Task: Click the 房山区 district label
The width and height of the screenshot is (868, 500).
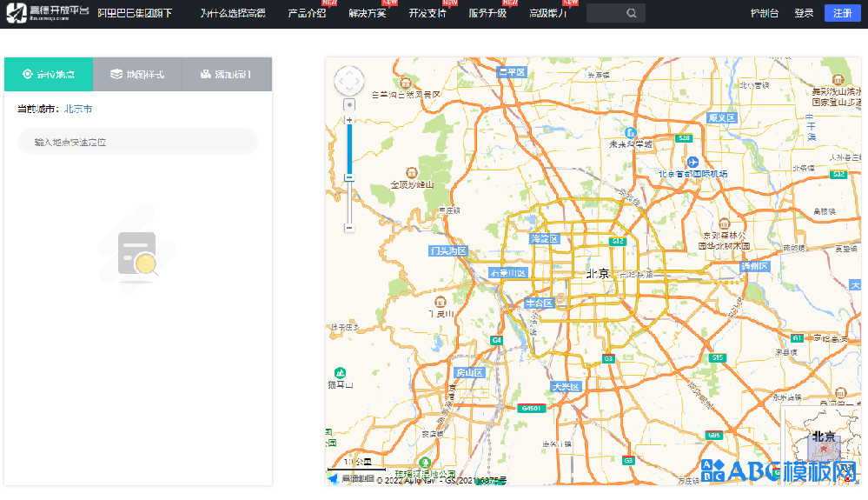Action: click(470, 373)
